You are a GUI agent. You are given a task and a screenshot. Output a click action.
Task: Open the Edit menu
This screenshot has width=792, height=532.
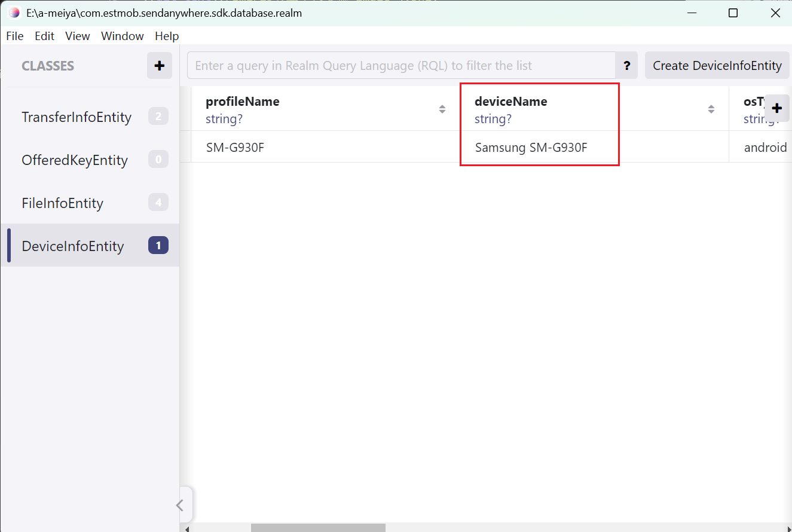[44, 36]
